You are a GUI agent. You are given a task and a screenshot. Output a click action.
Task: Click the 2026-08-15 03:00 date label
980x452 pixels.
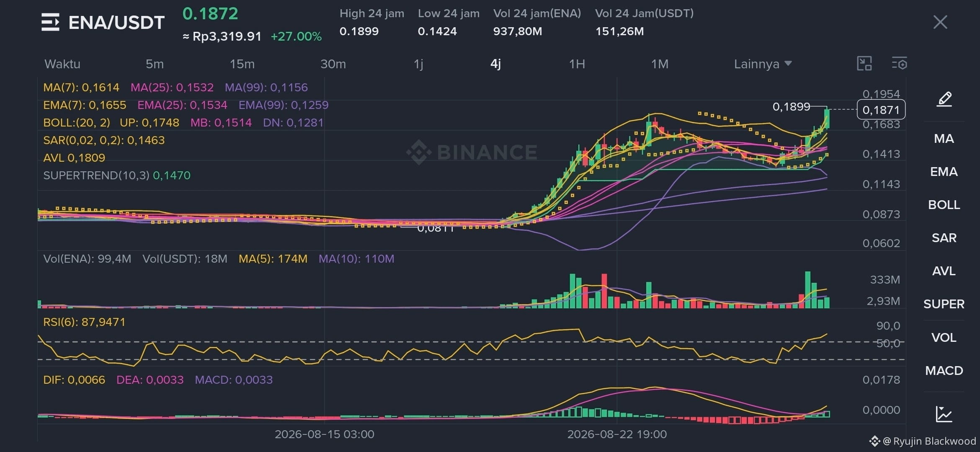[x=325, y=434]
